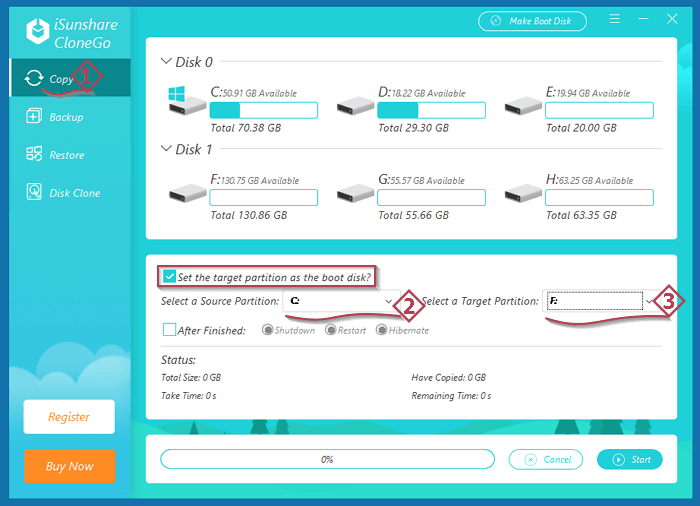Screen dimensions: 700x506
Task: Click the Start button
Action: click(629, 460)
